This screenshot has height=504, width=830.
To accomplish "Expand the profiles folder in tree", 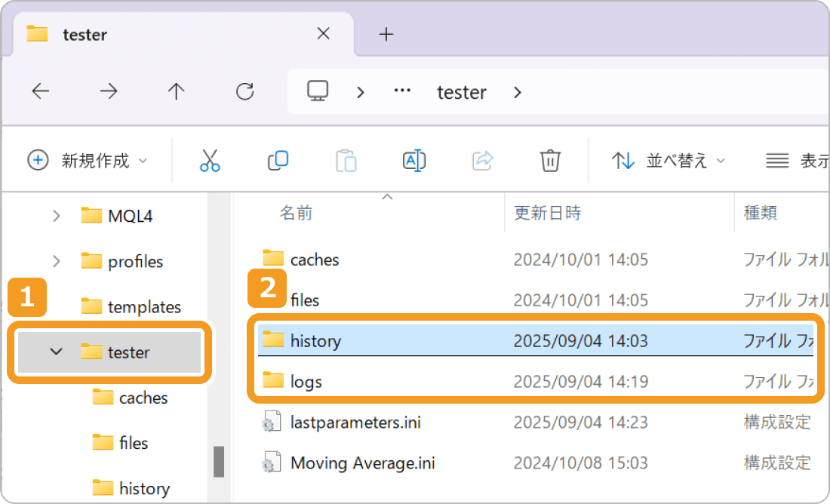I will [57, 262].
